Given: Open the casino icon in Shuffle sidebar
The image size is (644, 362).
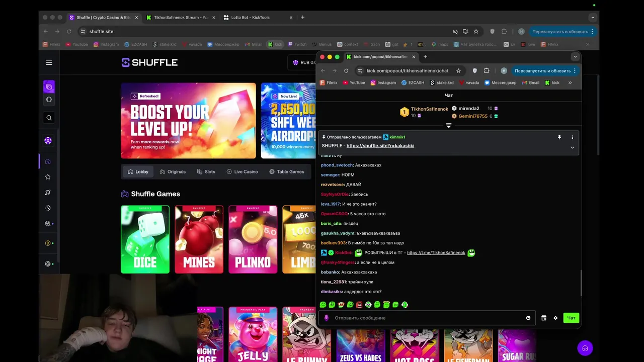Looking at the screenshot, I should (49, 86).
